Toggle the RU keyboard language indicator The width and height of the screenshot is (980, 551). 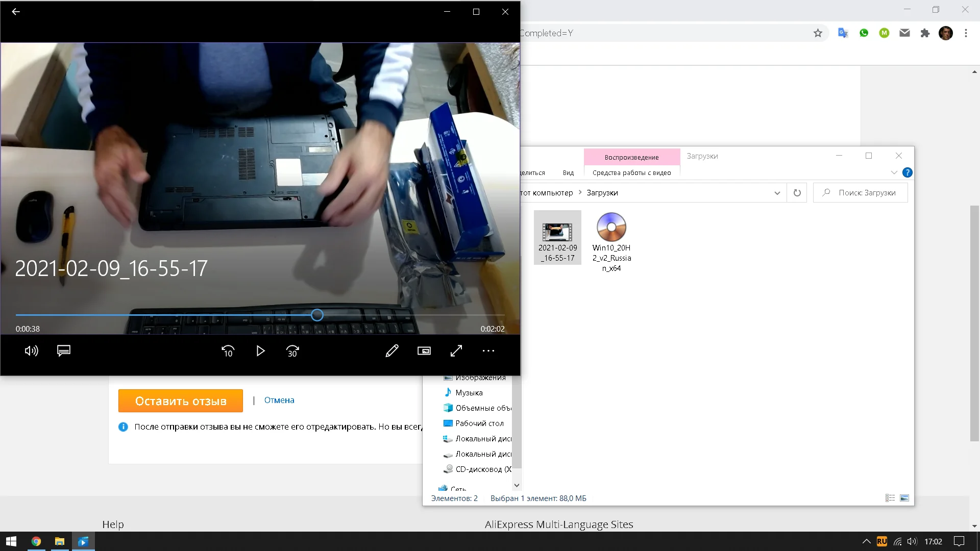point(881,541)
